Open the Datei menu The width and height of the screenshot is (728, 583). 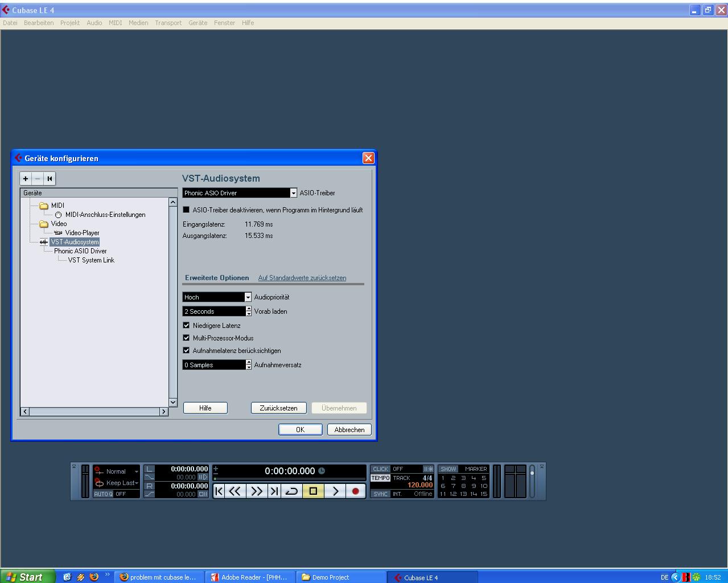10,23
